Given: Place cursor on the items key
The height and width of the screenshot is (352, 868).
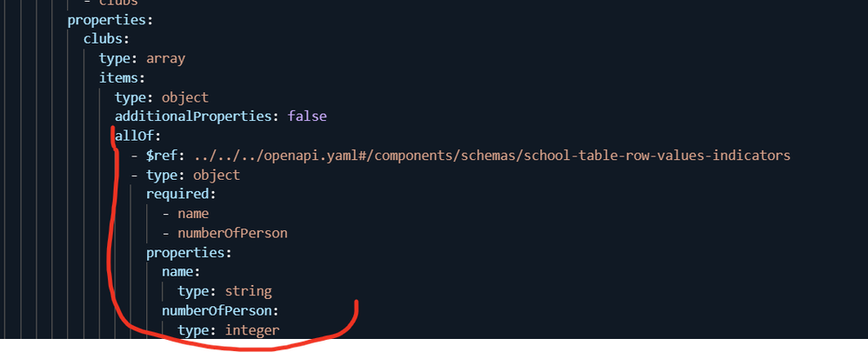Looking at the screenshot, I should point(118,78).
